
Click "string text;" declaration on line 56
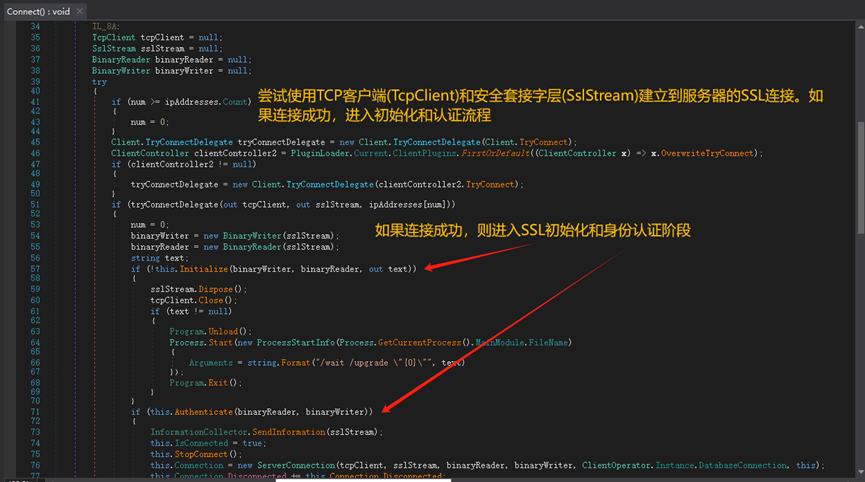[159, 258]
